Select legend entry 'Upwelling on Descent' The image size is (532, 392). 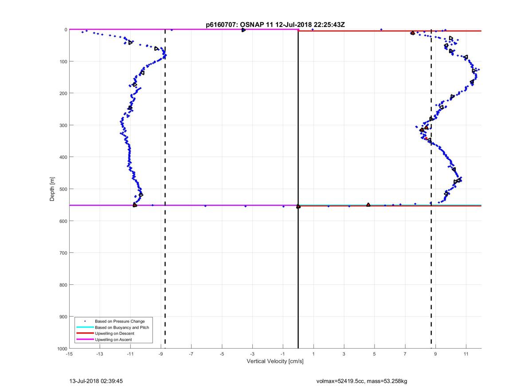pyautogui.click(x=114, y=333)
